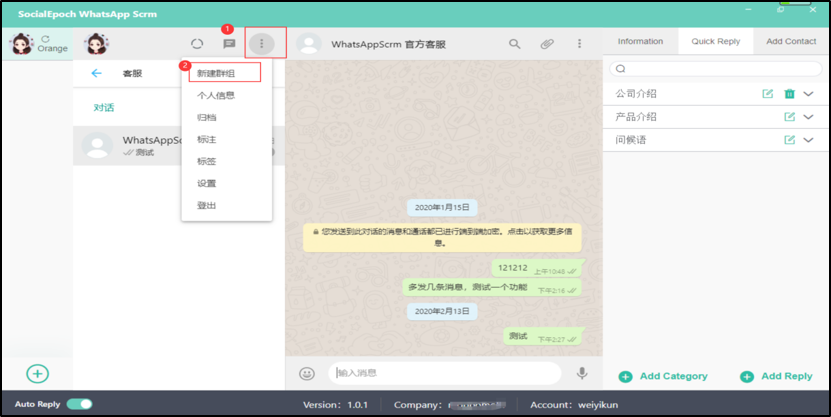Click the 输入消息 message input field
Image resolution: width=831 pixels, height=417 pixels.
[445, 373]
